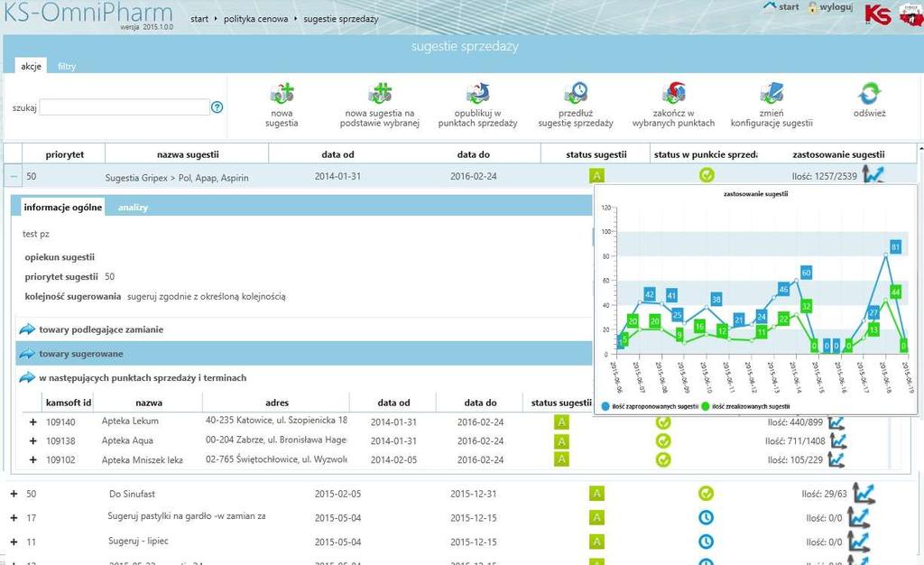Click green check status of Sugestia Gripex
Image resolution: width=924 pixels, height=565 pixels.
point(707,175)
